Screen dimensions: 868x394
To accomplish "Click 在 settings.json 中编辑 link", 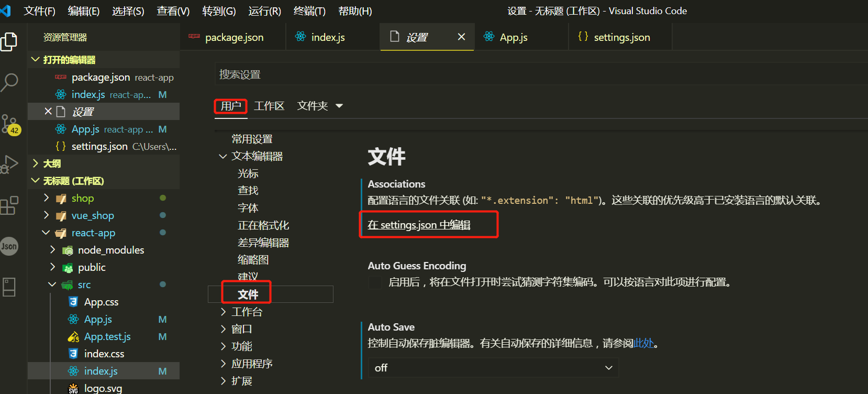I will click(419, 225).
